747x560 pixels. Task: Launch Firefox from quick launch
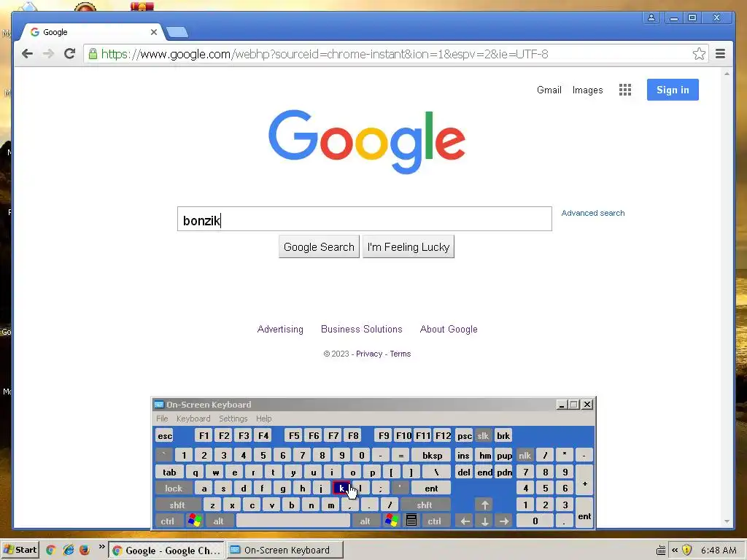tap(85, 550)
